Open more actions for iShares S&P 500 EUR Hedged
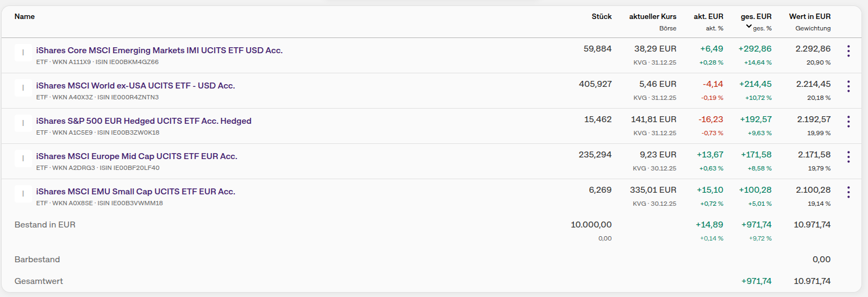 coord(848,122)
